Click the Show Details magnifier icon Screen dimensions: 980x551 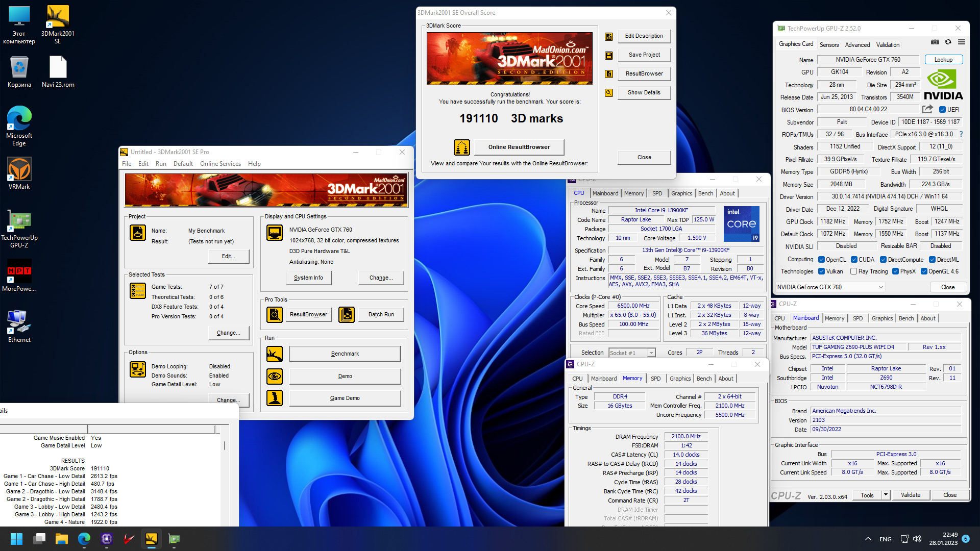point(609,93)
